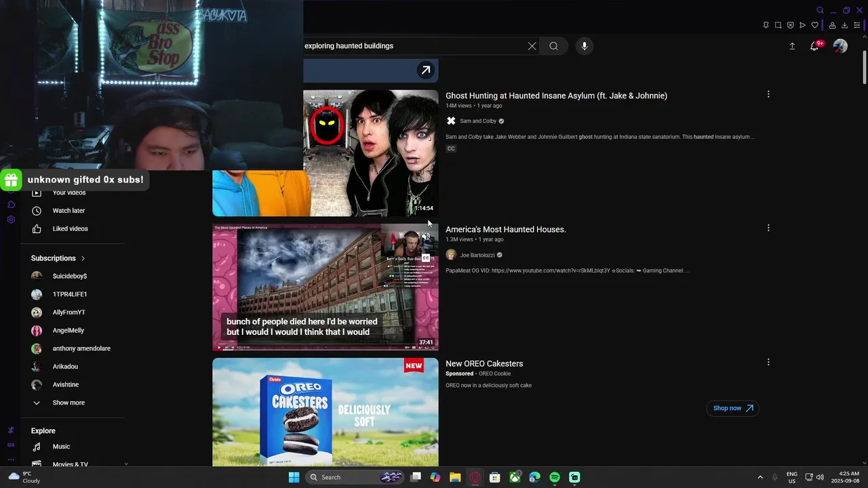The height and width of the screenshot is (488, 868).
Task: Open Your videos in sidebar
Action: 68,192
